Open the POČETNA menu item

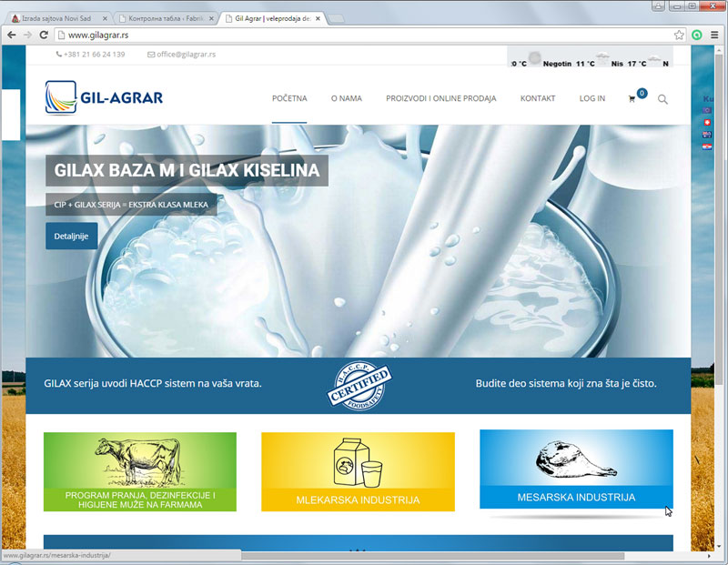(x=289, y=98)
